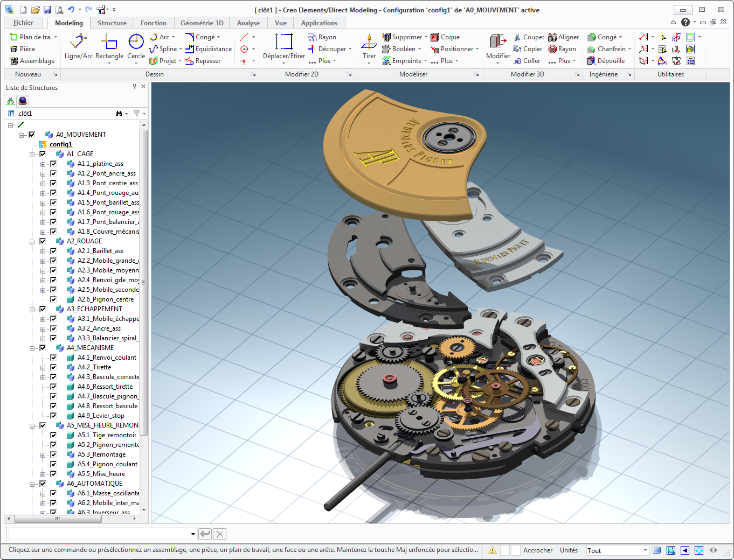Image resolution: width=734 pixels, height=560 pixels.
Task: Select the Rayon tool in Modifier 3D
Action: pyautogui.click(x=562, y=49)
